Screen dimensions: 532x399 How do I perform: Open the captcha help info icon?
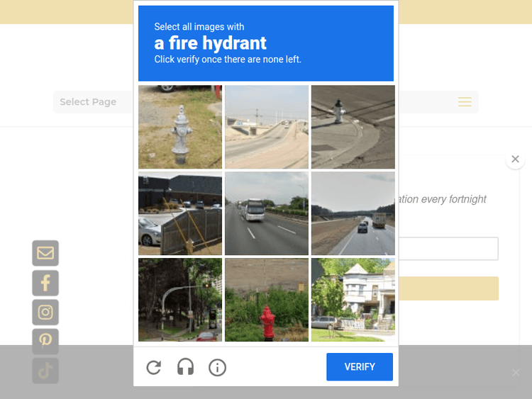217,367
